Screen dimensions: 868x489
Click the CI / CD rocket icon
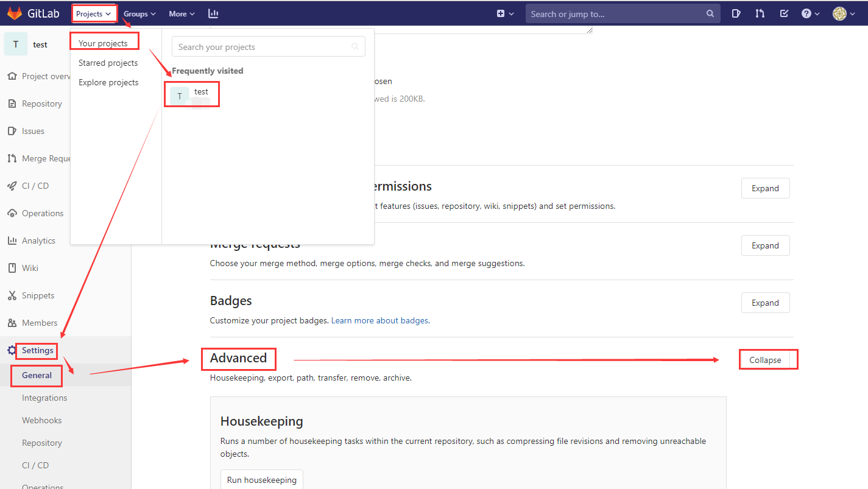point(12,186)
